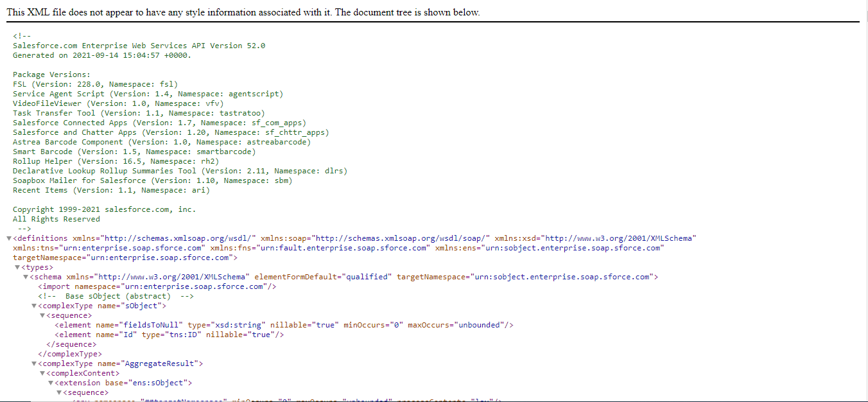Collapse the complexType AggregateResult node triangle
The image size is (868, 402).
pyautogui.click(x=34, y=363)
